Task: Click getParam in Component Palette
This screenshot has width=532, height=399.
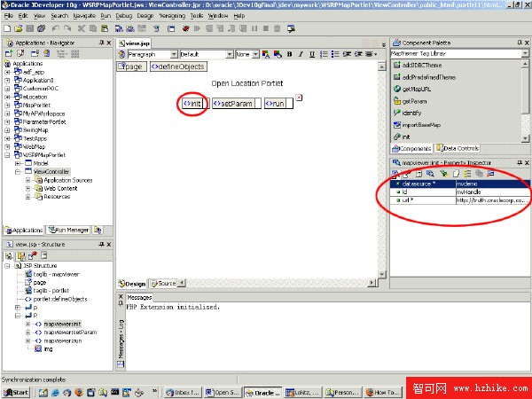Action: [410, 101]
